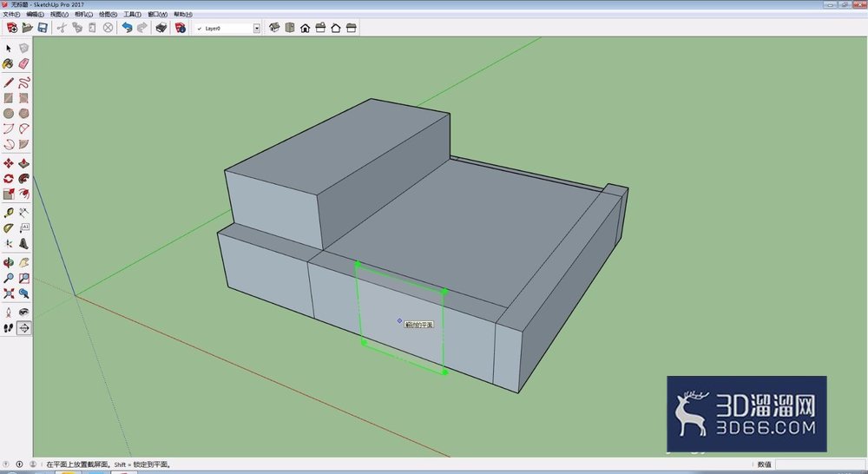Screen dimensions: 868x474
Task: Activate the Orbit tool
Action: point(9,262)
